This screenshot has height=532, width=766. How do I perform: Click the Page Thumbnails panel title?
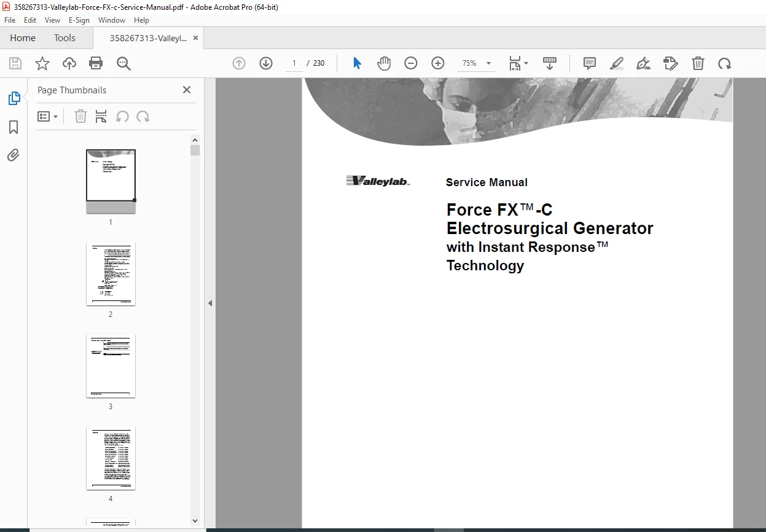[x=72, y=90]
